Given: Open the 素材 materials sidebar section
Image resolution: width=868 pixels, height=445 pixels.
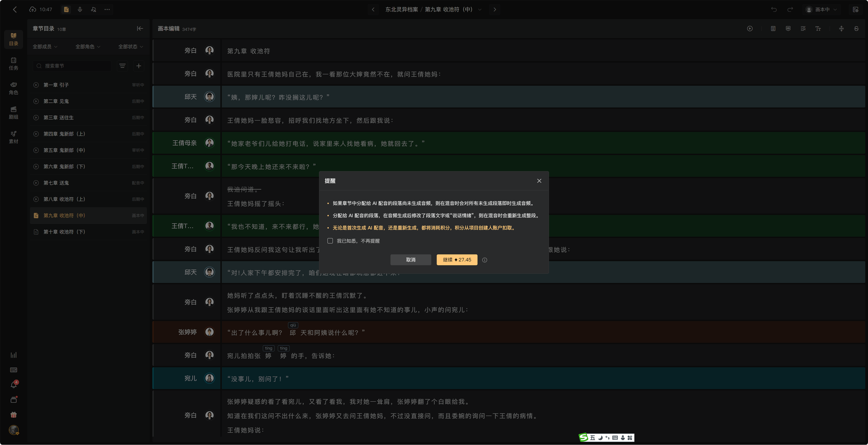Looking at the screenshot, I should tap(14, 137).
